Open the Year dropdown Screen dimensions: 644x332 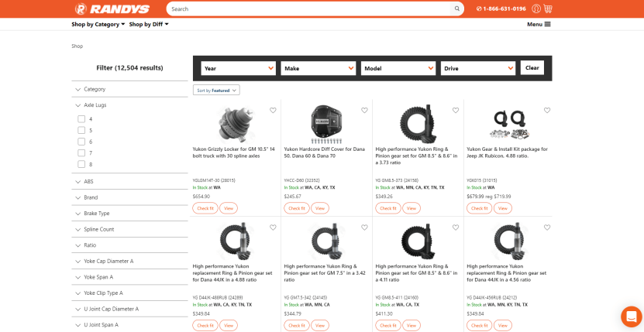(x=238, y=68)
